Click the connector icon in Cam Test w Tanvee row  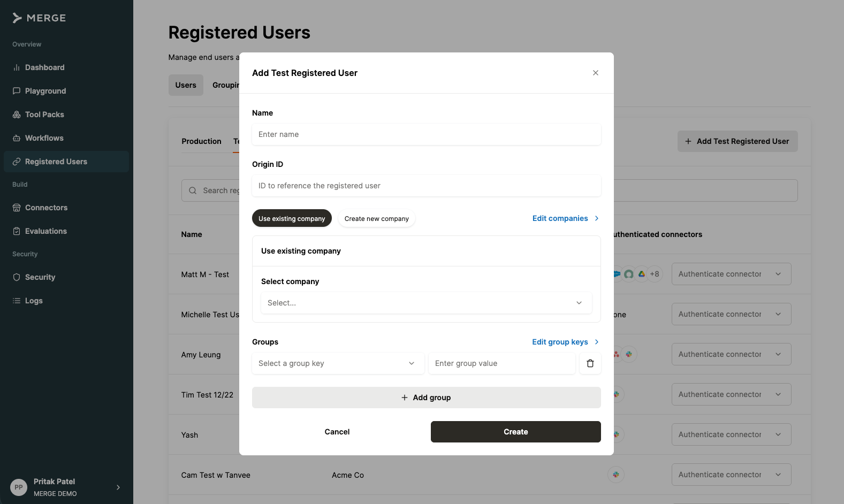(x=616, y=475)
